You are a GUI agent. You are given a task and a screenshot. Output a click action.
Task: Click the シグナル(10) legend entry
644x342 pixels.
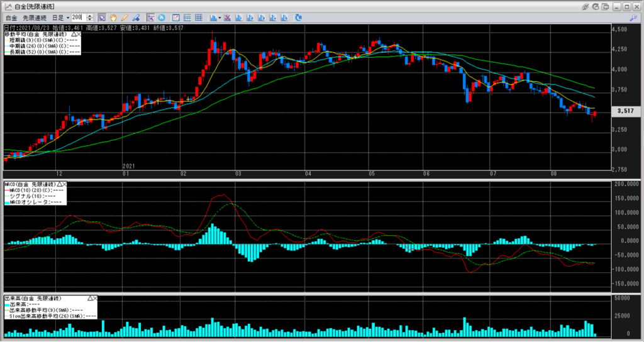(29, 196)
